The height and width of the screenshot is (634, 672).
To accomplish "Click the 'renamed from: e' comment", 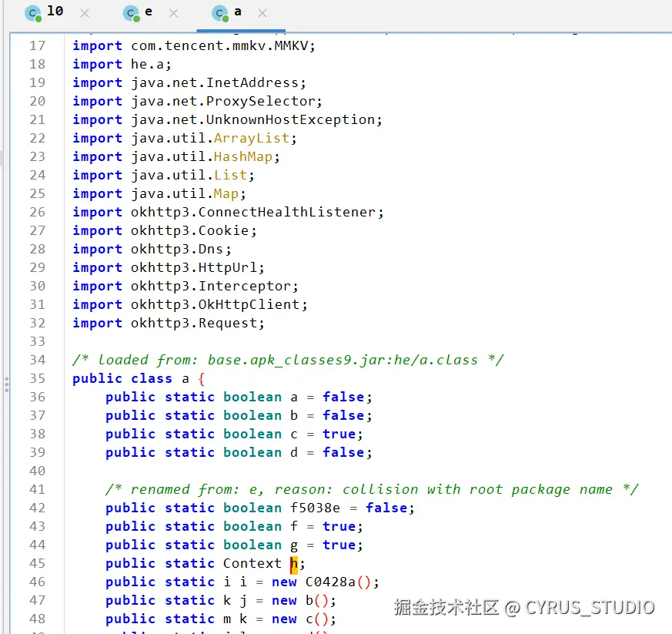I will tap(372, 489).
